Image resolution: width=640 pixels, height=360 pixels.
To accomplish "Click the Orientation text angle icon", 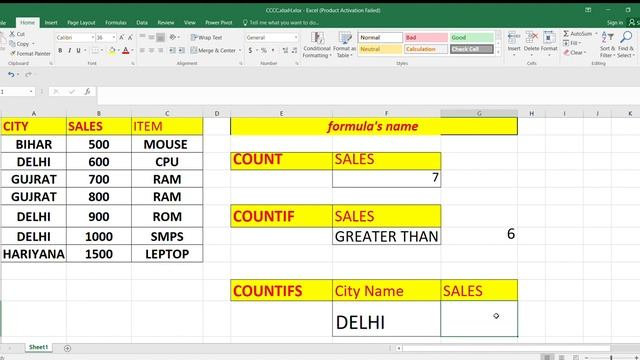I will tap(173, 38).
